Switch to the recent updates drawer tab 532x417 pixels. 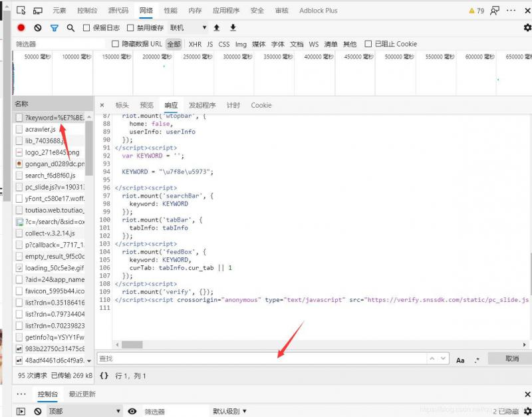tap(82, 394)
